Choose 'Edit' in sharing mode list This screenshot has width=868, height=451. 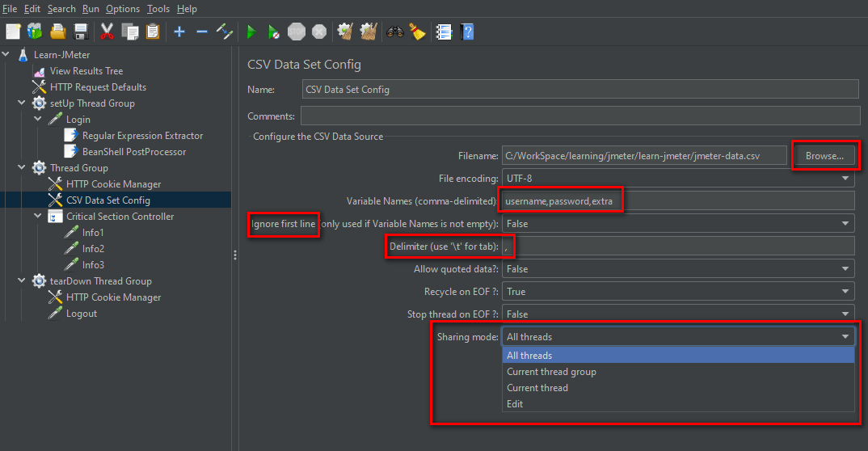click(x=678, y=403)
